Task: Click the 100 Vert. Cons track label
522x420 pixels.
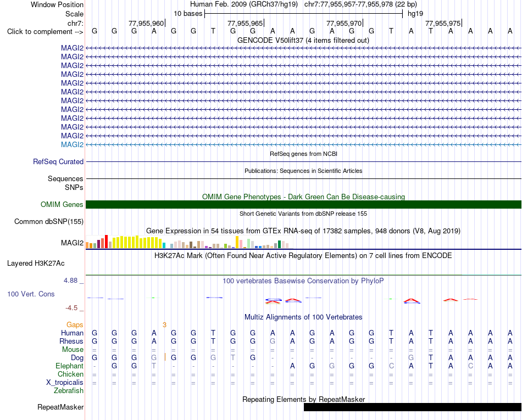Action: click(31, 294)
